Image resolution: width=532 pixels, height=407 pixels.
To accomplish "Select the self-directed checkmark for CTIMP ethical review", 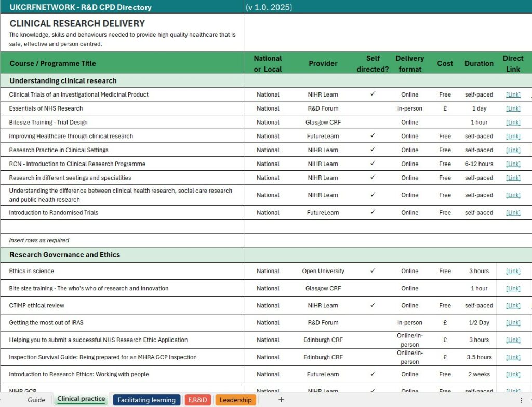I will pyautogui.click(x=373, y=305).
